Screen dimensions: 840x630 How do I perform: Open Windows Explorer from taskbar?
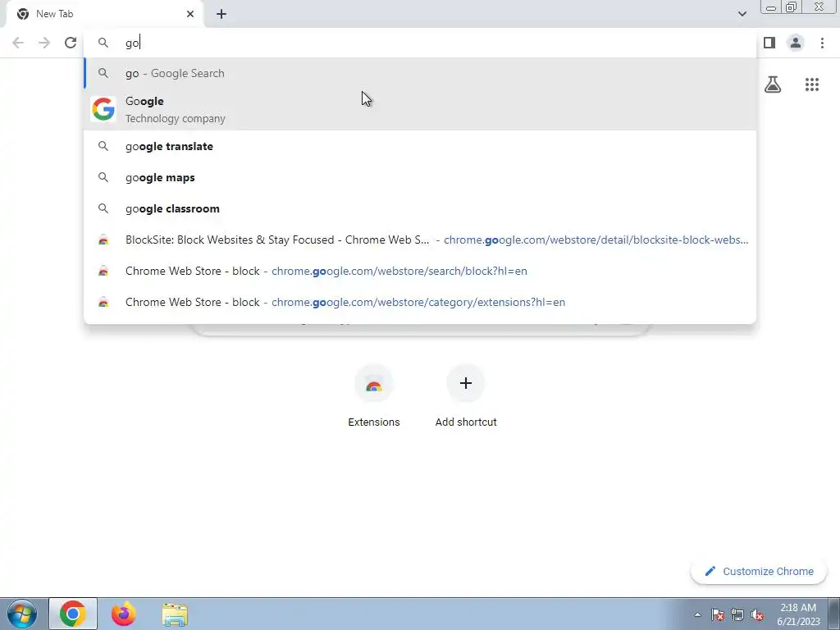pos(175,615)
